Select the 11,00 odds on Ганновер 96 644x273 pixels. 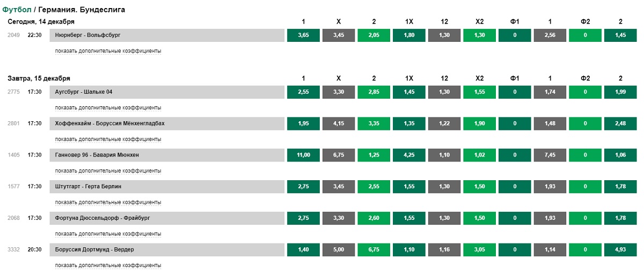coord(303,155)
